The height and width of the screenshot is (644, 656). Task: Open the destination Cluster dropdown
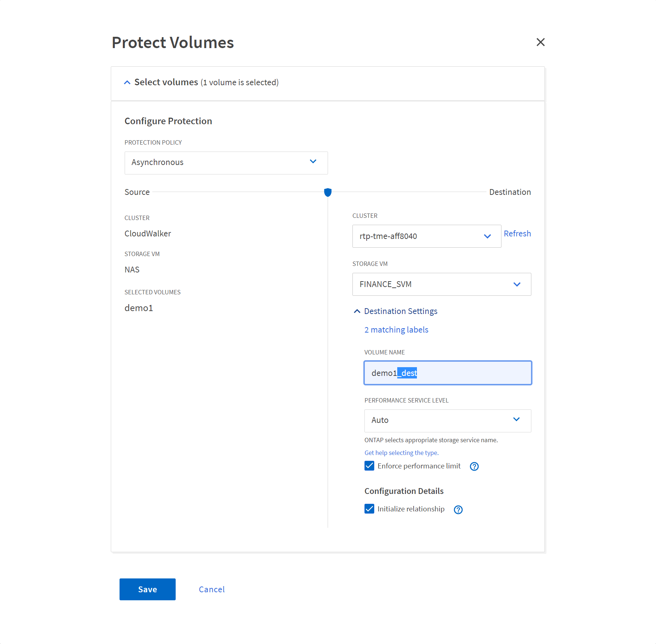[426, 236]
